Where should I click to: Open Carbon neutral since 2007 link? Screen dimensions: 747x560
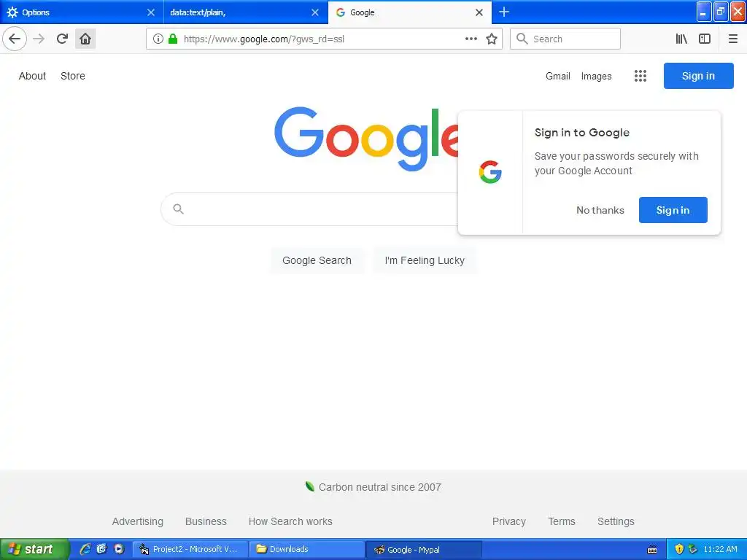379,487
